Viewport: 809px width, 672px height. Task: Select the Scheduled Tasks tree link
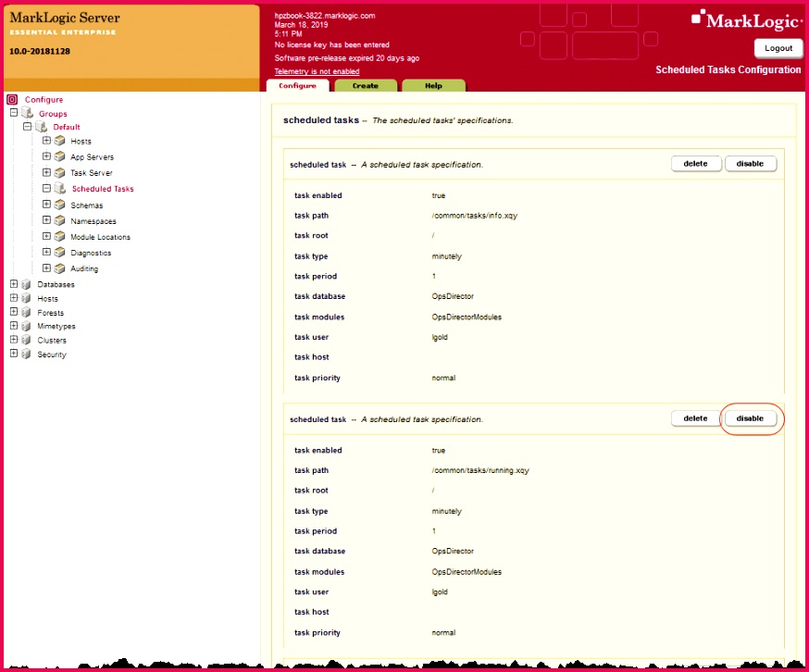click(x=103, y=189)
